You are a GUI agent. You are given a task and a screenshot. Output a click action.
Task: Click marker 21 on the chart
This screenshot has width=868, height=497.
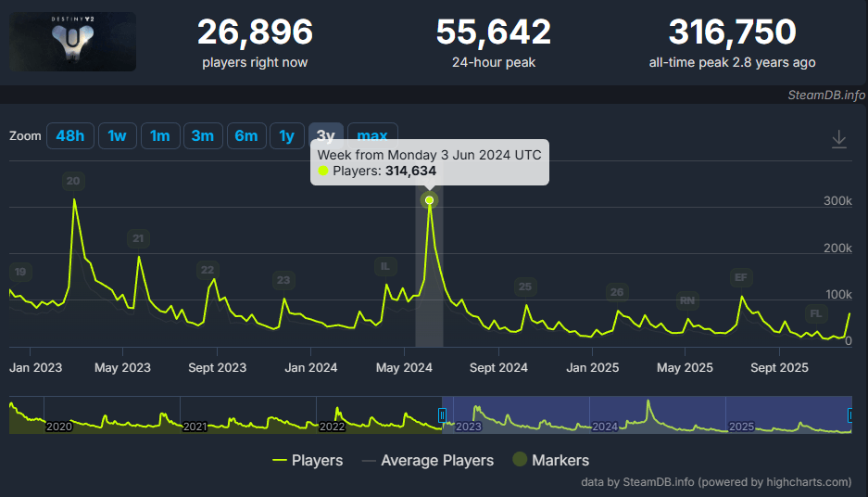138,238
